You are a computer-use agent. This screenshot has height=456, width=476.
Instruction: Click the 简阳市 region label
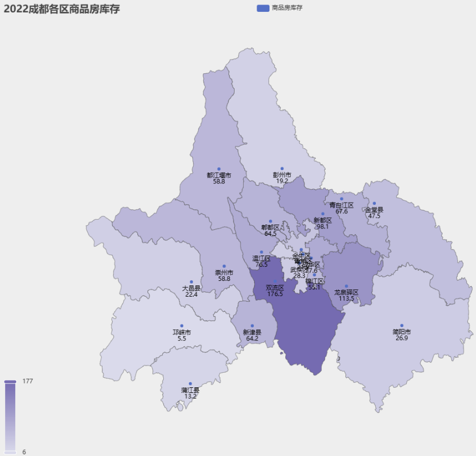pyautogui.click(x=402, y=332)
